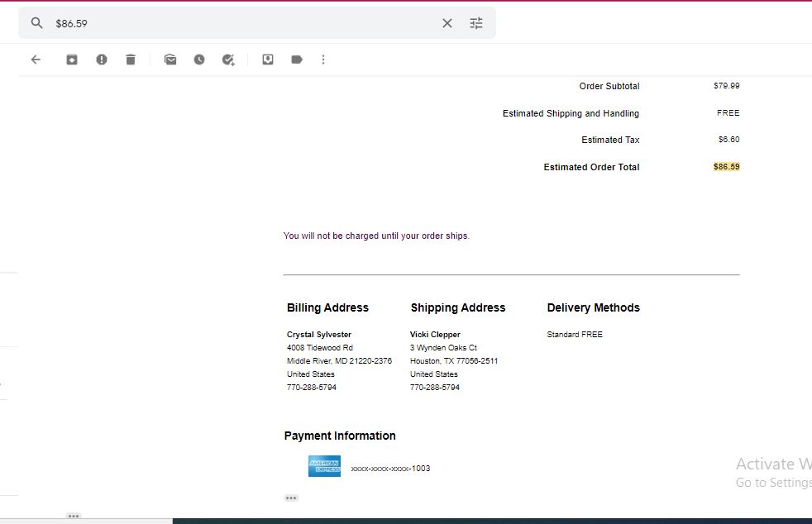The height and width of the screenshot is (524, 812).
Task: Click the American Express card logo
Action: point(325,466)
